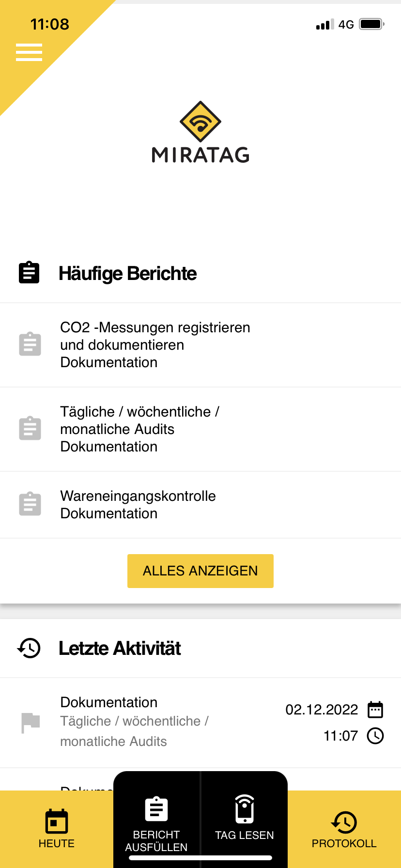Click the battery indicator in status bar
Screen dimensions: 401x868
click(x=371, y=24)
